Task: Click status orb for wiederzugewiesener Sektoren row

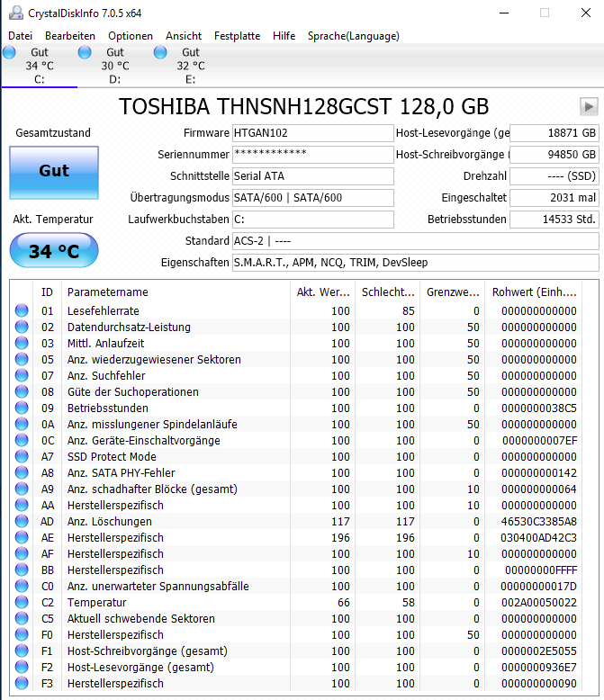Action: pos(22,359)
